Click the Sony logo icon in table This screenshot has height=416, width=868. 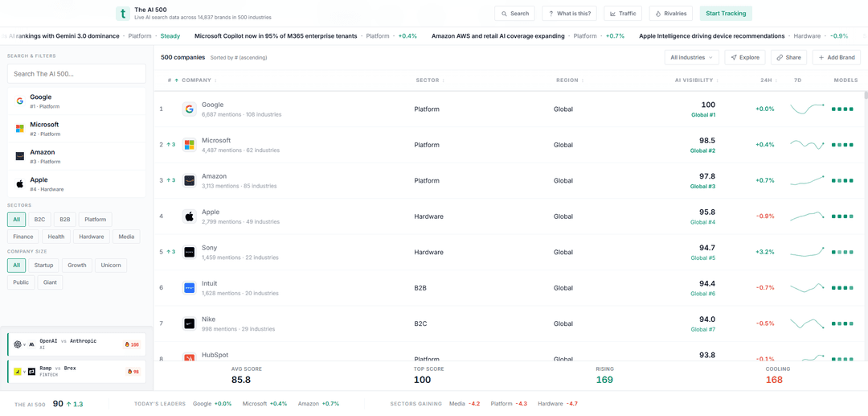click(x=189, y=252)
